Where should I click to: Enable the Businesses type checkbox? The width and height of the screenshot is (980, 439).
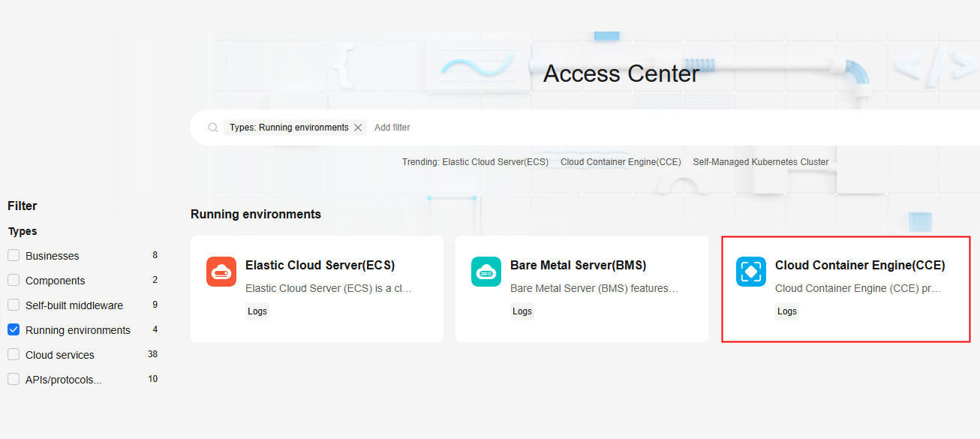(x=14, y=256)
